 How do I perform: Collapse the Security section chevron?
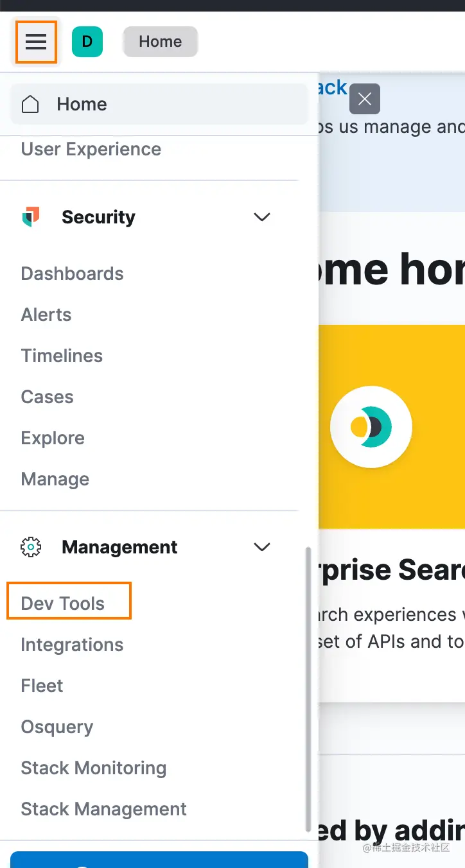pos(262,217)
